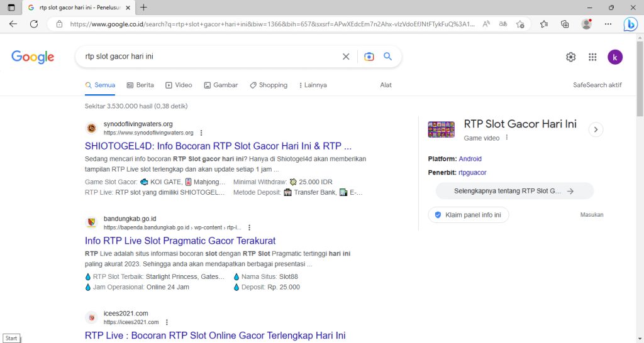Click the Start button
Image resolution: width=644 pixels, height=343 pixels.
(x=11, y=339)
